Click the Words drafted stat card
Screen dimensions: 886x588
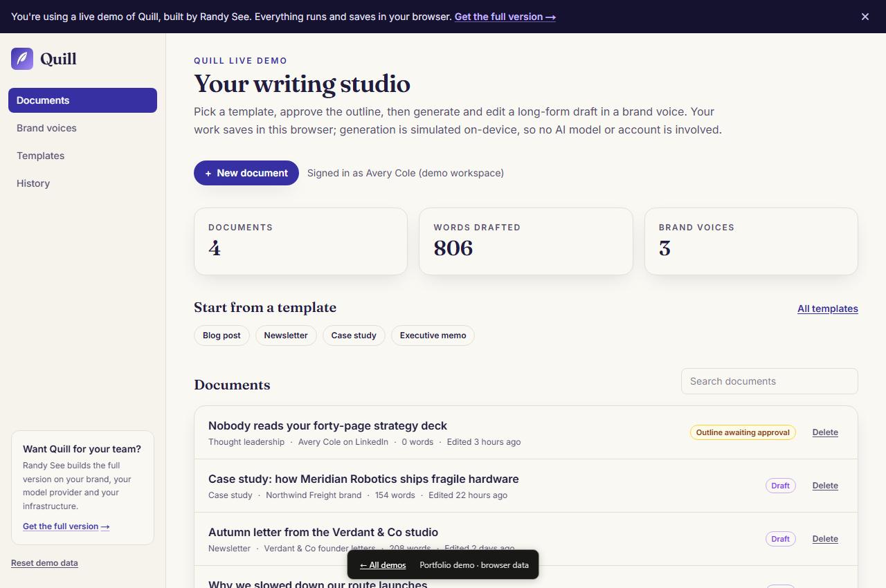click(526, 241)
